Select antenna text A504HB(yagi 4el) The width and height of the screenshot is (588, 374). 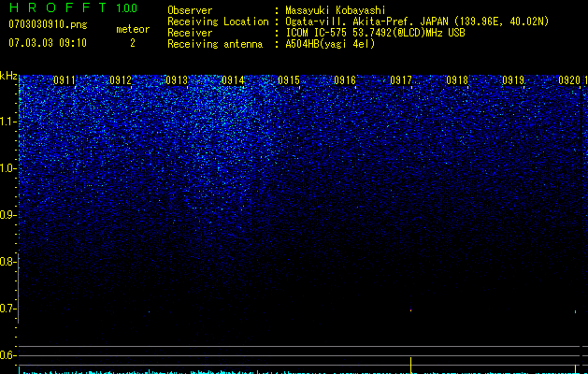coord(330,44)
